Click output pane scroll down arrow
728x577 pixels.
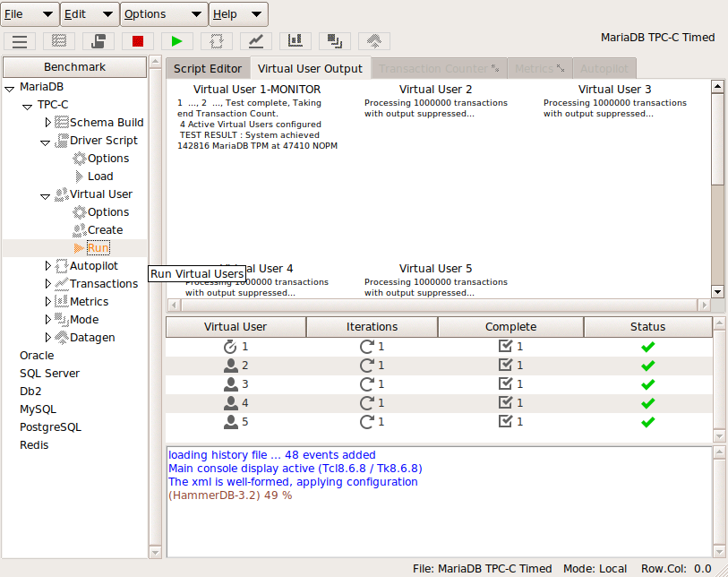coord(718,292)
